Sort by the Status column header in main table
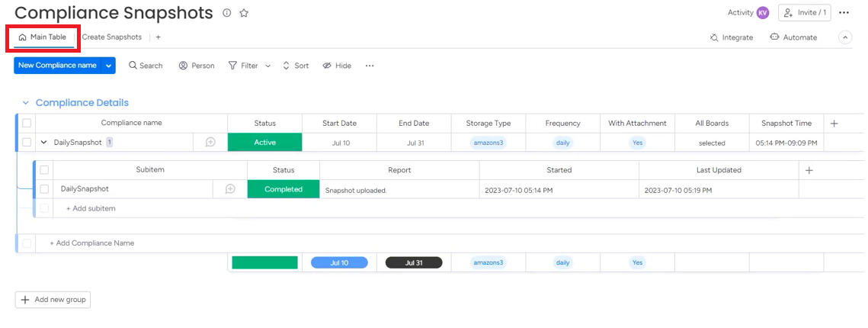The width and height of the screenshot is (868, 328). click(264, 123)
